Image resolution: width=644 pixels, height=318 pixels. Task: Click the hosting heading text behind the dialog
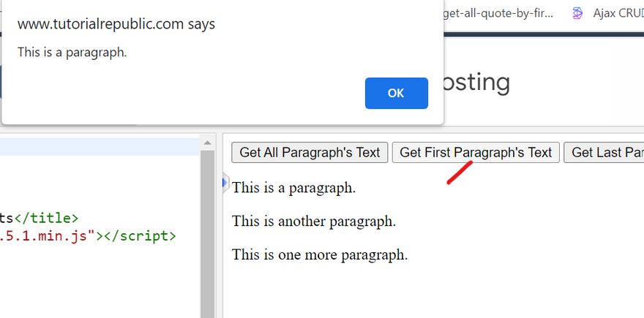(476, 82)
